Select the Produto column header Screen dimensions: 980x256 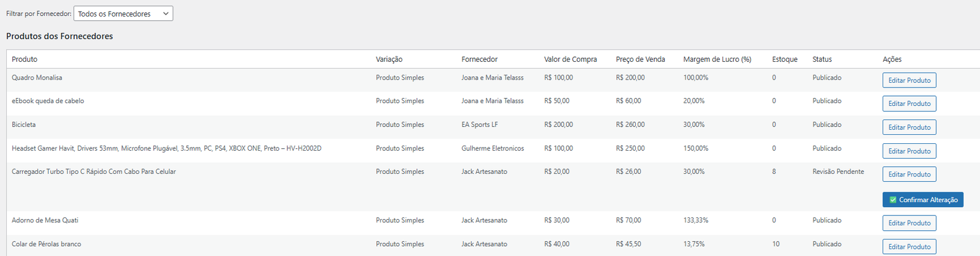pos(24,59)
